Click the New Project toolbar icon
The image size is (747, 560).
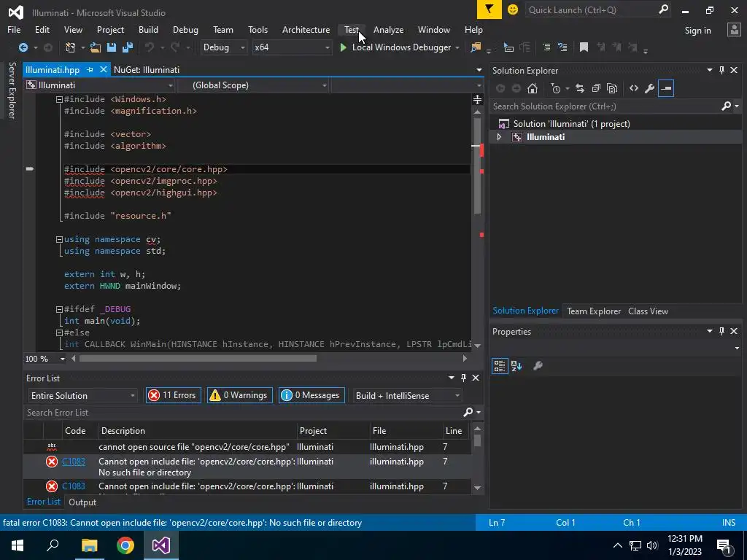pos(71,47)
